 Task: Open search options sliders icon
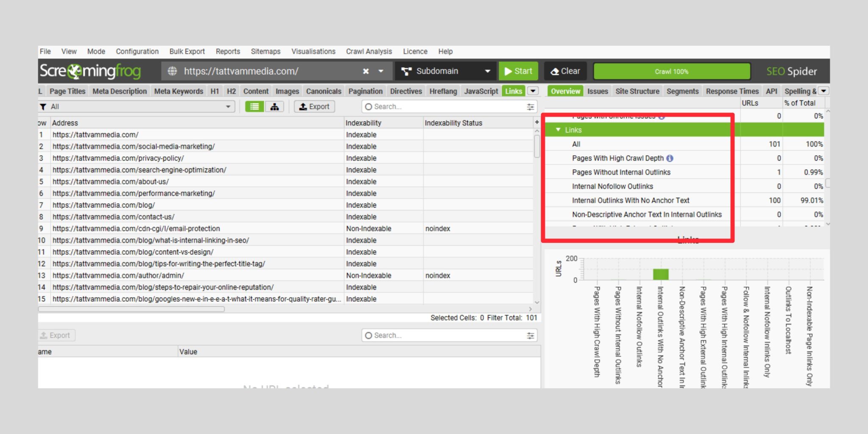click(x=530, y=106)
